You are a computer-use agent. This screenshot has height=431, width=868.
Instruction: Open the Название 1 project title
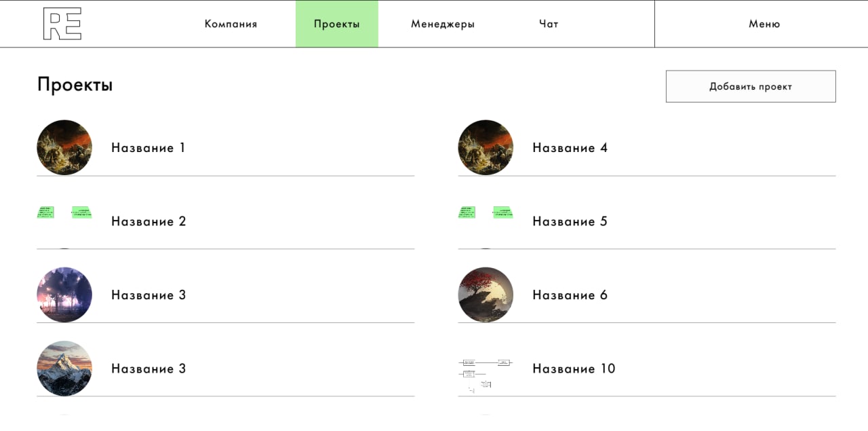(148, 148)
